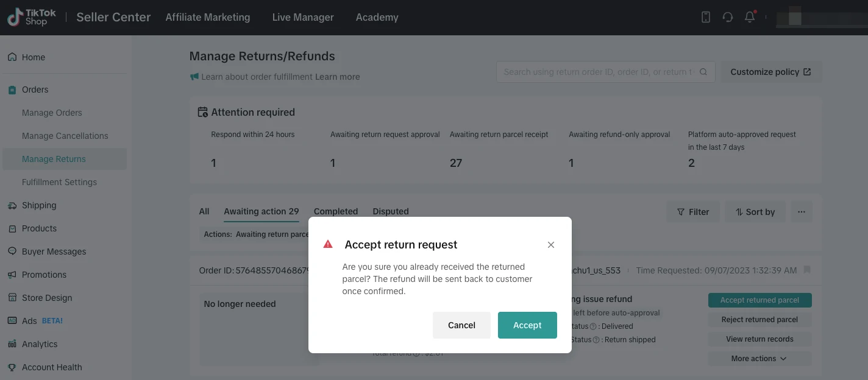Click the Customize policy button
868x380 pixels.
[x=771, y=72]
